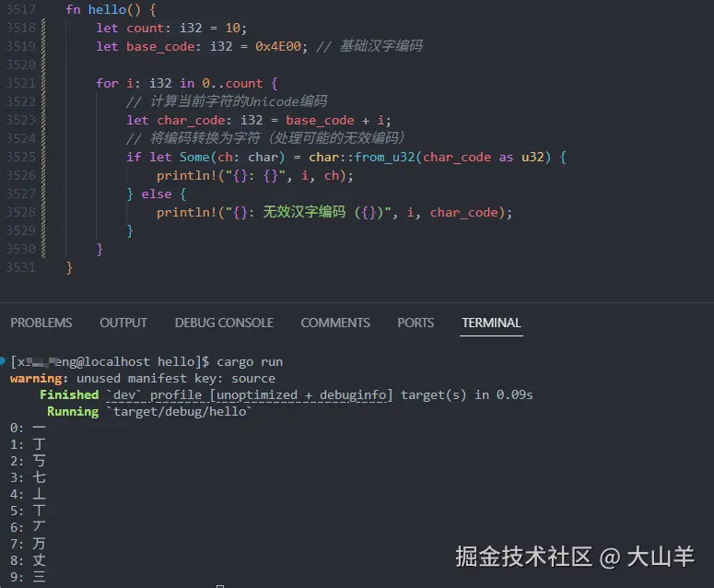Switch to the PROBLEMS panel tab
The width and height of the screenshot is (714, 588).
[x=41, y=323]
